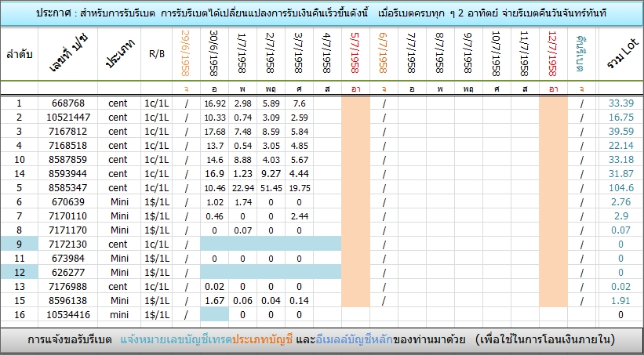
Task: Click account number 7172130
Action: click(68, 245)
